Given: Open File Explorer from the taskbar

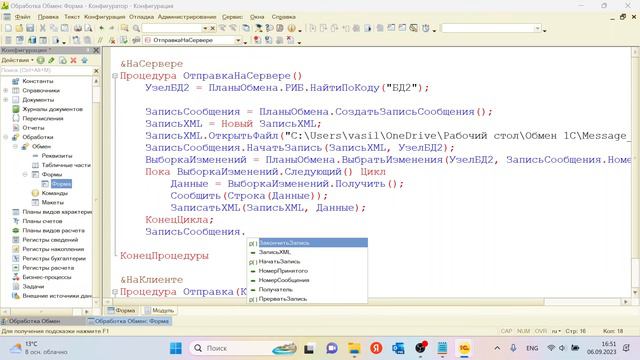Looking at the screenshot, I should [x=354, y=348].
